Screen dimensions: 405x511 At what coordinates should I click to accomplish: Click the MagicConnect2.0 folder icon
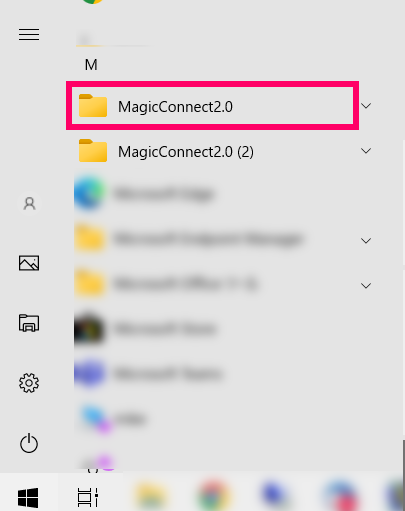pyautogui.click(x=93, y=106)
